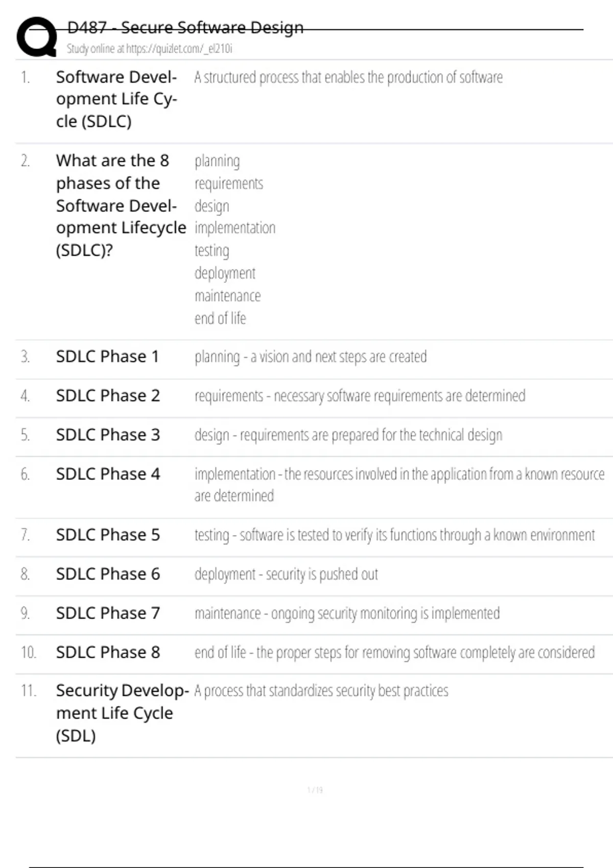
Task: Select the SDLC Phase 1 term
Action: pyautogui.click(x=108, y=356)
